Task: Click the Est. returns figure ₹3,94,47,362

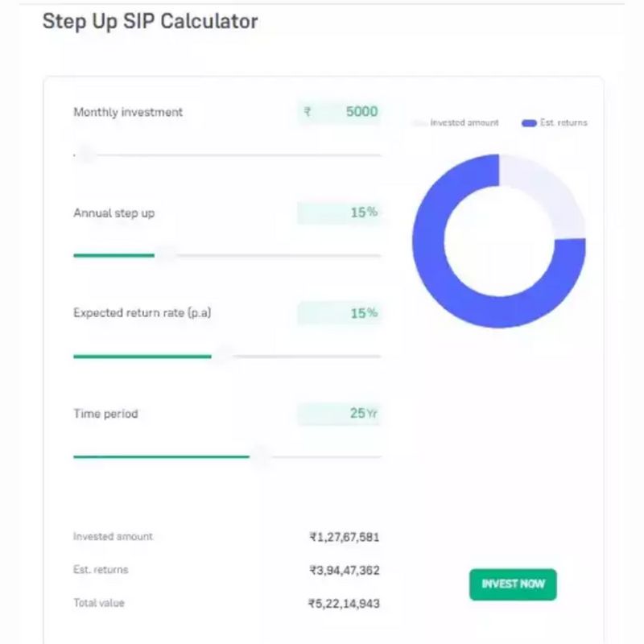Action: click(x=344, y=571)
